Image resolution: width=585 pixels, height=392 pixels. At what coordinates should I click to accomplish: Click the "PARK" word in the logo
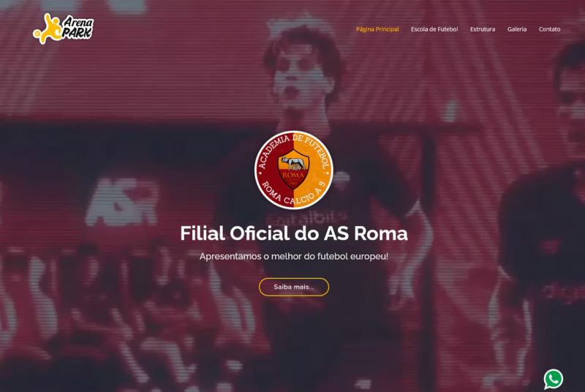(x=78, y=33)
